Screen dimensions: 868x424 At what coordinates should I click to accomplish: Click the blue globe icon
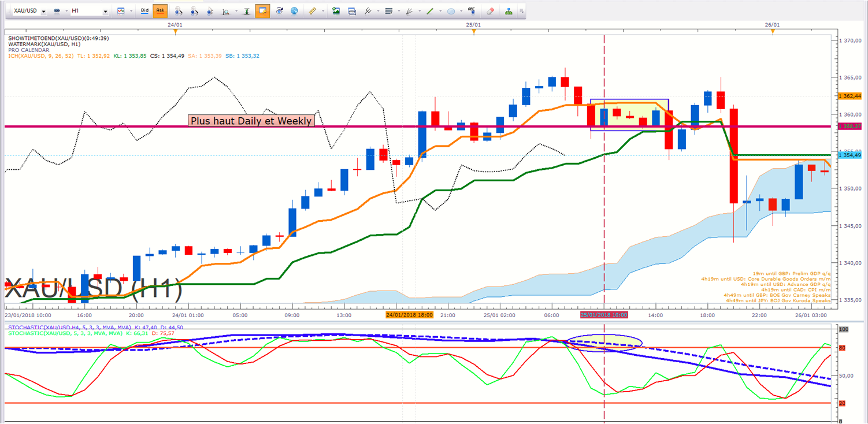point(294,11)
